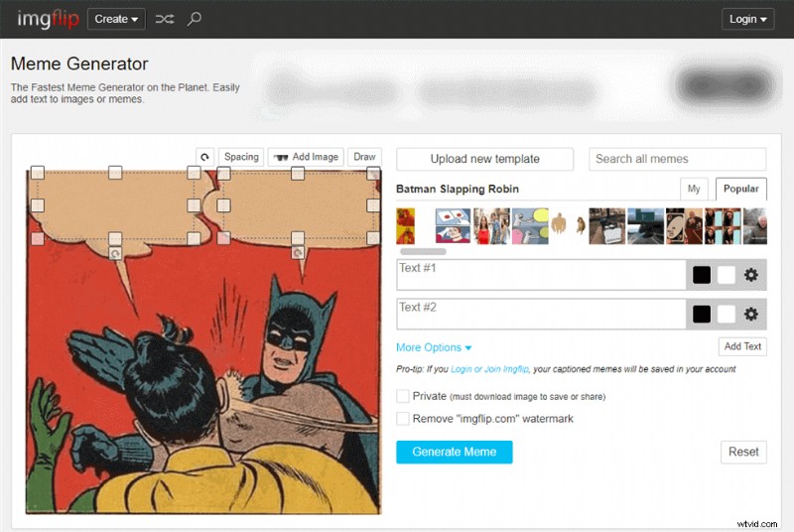Select Running Away Balloon template thumbnail
This screenshot has width=794, height=532.
tap(530, 225)
